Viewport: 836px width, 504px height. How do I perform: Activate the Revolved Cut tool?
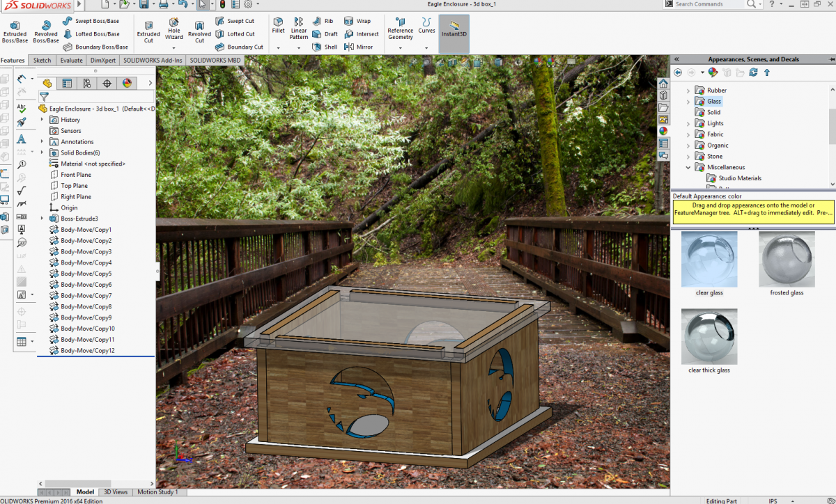(x=199, y=31)
